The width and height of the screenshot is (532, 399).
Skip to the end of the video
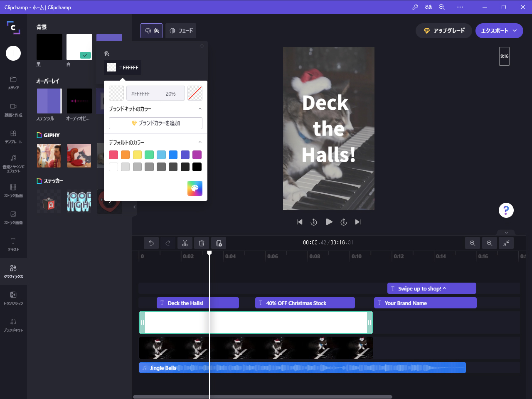click(x=358, y=222)
